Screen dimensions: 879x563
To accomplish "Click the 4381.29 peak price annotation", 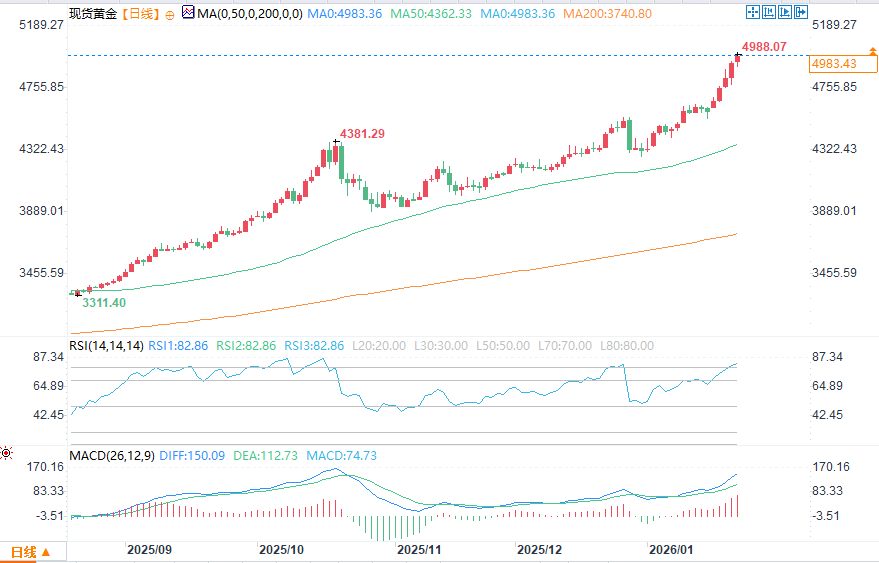I will click(362, 133).
